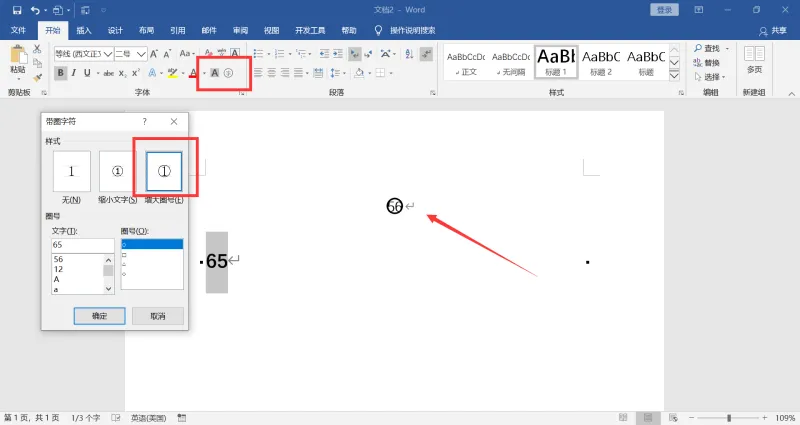Click the Text Effects glowing A icon
Viewport: 800px width, 425px height.
152,73
